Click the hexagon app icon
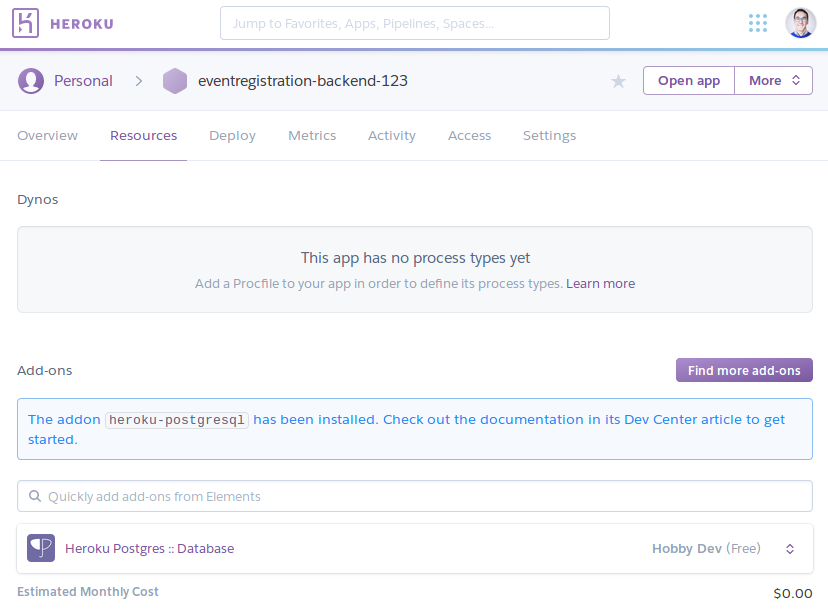The image size is (828, 610). click(175, 81)
